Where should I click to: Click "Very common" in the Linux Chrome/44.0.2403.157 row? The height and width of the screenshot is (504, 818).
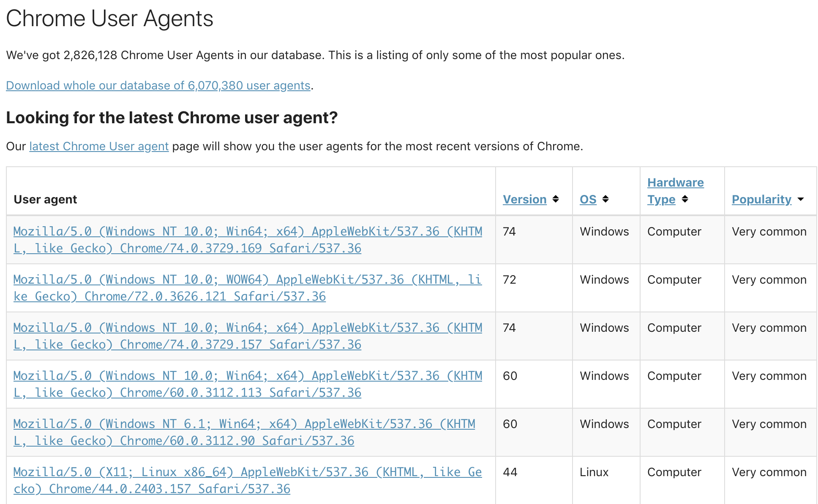pyautogui.click(x=769, y=472)
